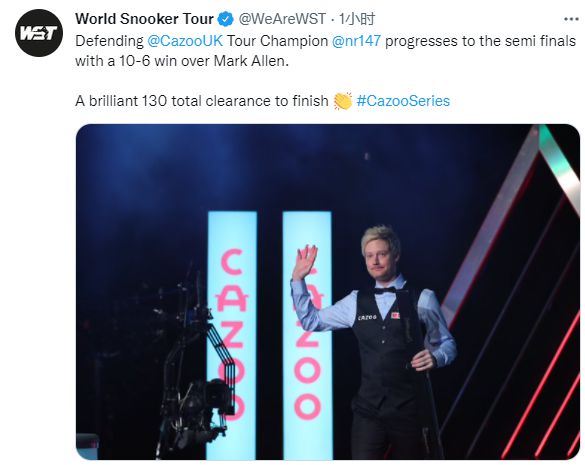
Task: Click the right CAZOO light pillar in the photo
Action: (x=307, y=335)
